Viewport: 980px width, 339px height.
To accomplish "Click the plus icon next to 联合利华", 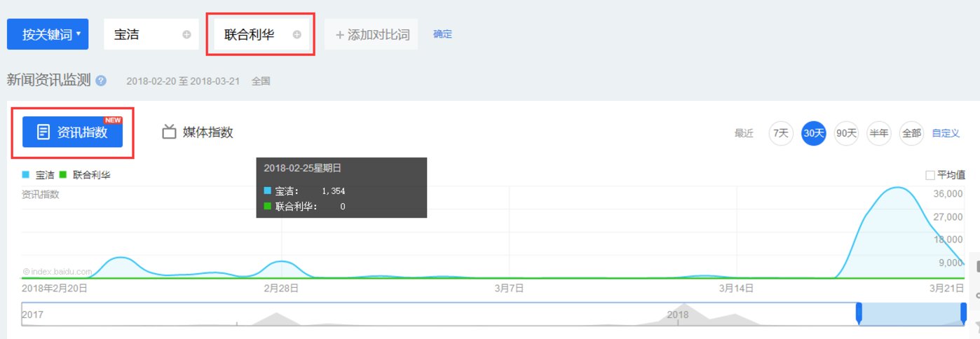I will 297,34.
